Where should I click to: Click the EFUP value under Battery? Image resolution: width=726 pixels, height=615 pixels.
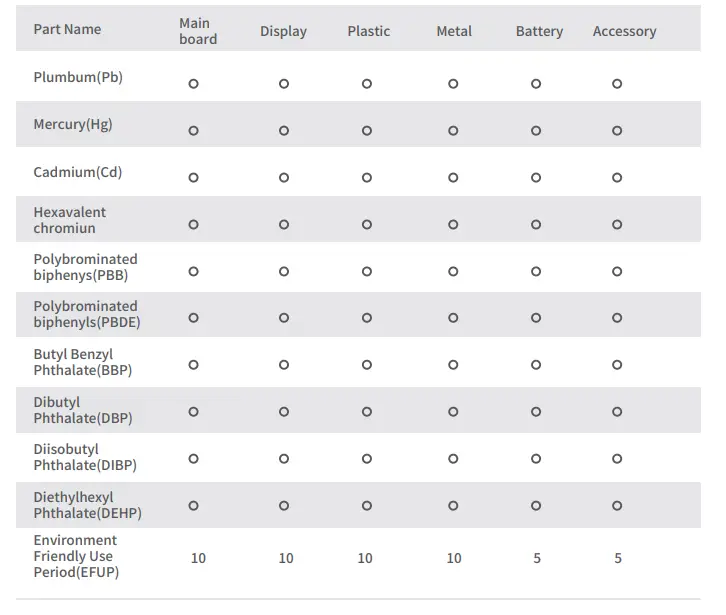[537, 558]
